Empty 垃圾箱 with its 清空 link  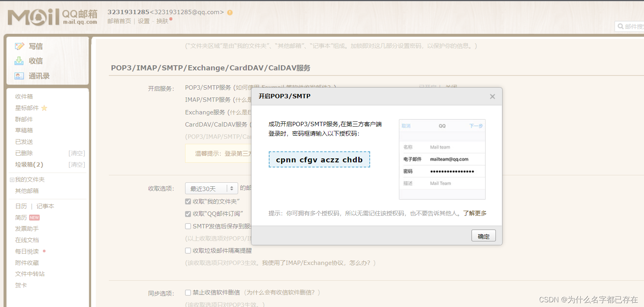77,165
